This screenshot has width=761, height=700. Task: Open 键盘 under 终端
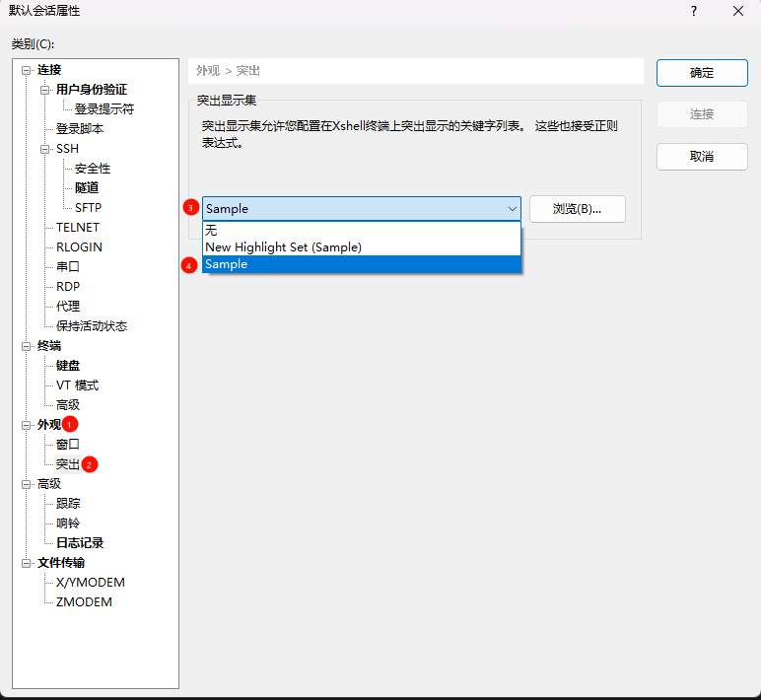pyautogui.click(x=67, y=366)
